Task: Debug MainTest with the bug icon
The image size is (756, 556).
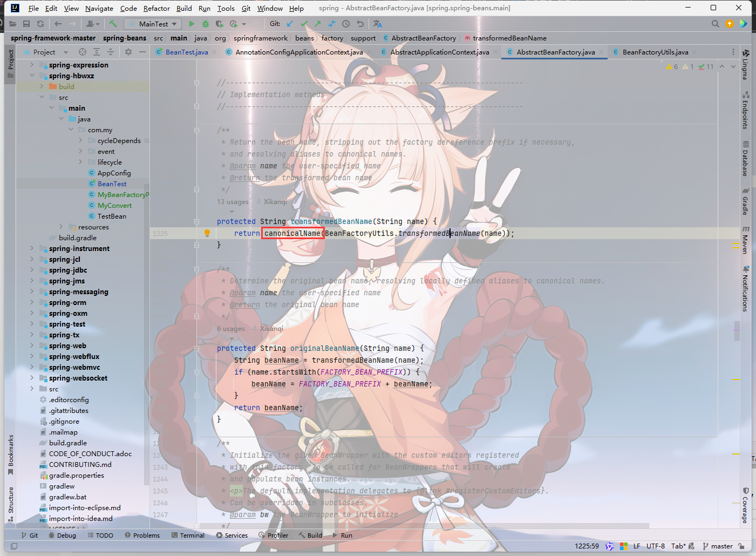Action: [x=206, y=24]
